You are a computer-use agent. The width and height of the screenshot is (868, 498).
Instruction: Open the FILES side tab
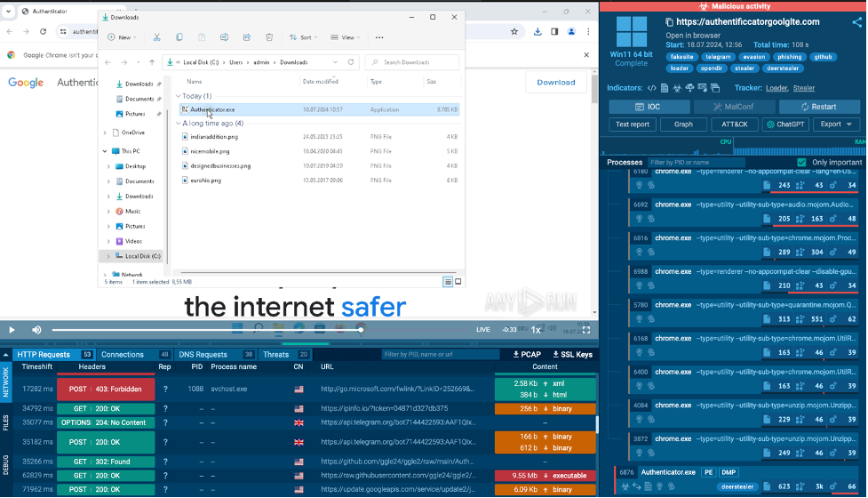click(5, 422)
